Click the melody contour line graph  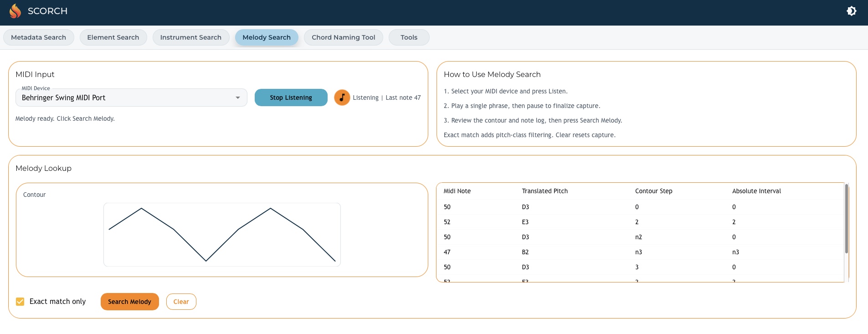click(x=222, y=235)
